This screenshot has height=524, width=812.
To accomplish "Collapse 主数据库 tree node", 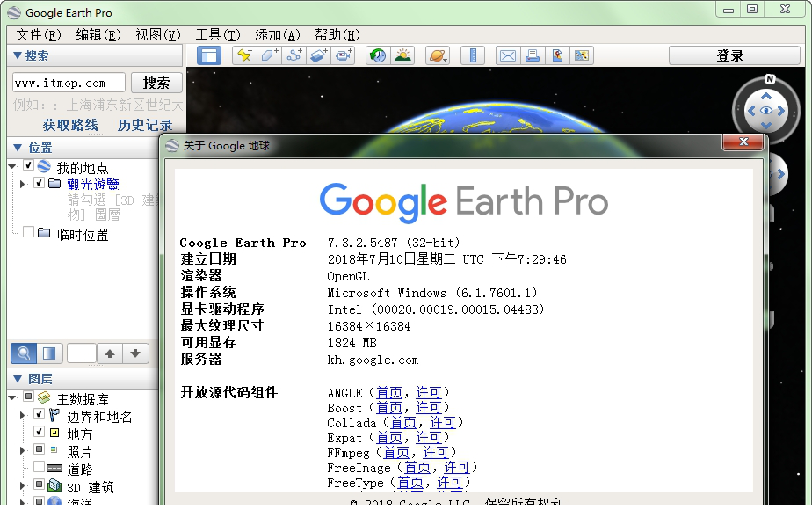I will tap(12, 398).
